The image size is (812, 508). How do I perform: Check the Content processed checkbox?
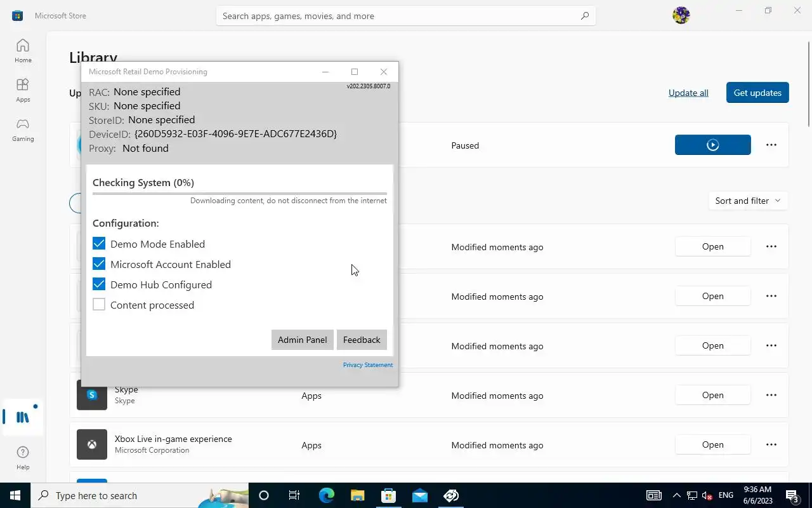click(99, 305)
